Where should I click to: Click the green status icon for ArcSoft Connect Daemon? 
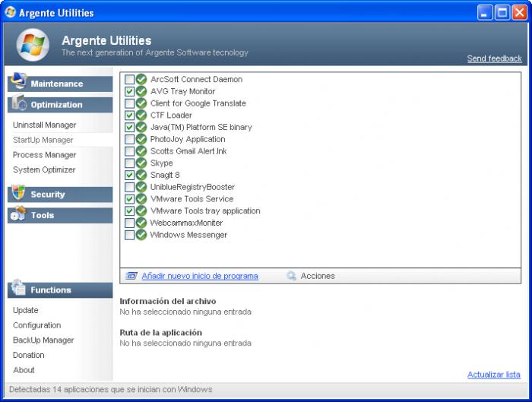coord(141,79)
